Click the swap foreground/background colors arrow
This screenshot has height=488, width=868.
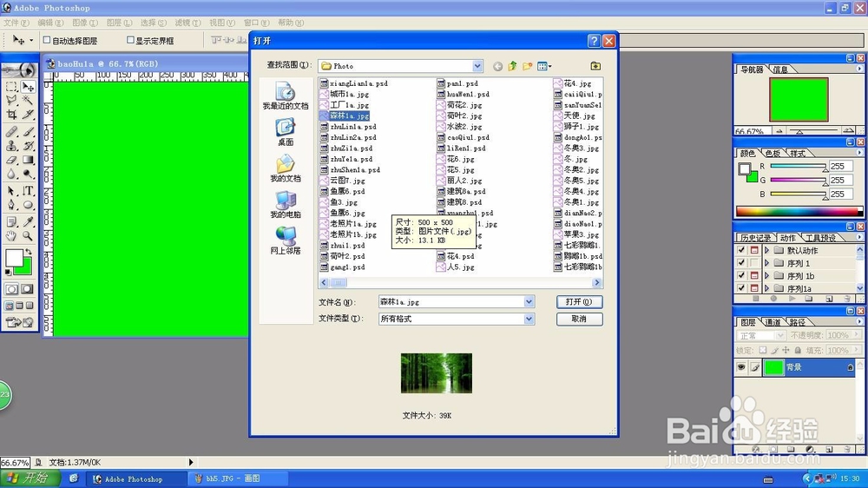[x=29, y=252]
